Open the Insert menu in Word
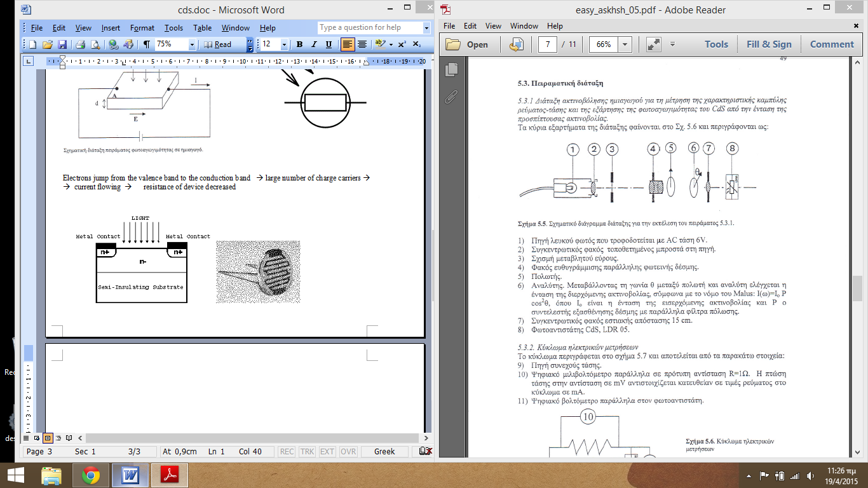This screenshot has height=488, width=868. 111,28
